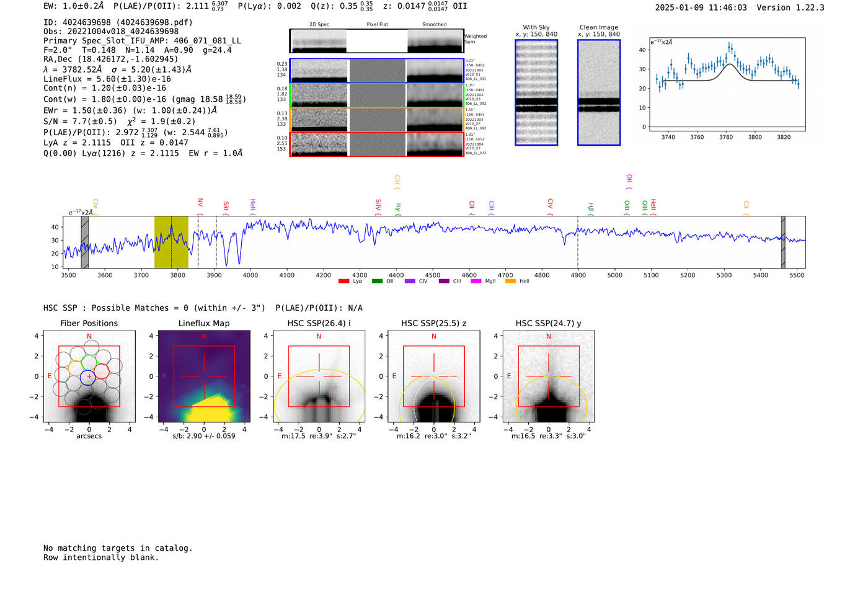The width and height of the screenshot is (868, 591).
Task: Select the green-bordered 2D spectrum row
Action: [x=377, y=96]
